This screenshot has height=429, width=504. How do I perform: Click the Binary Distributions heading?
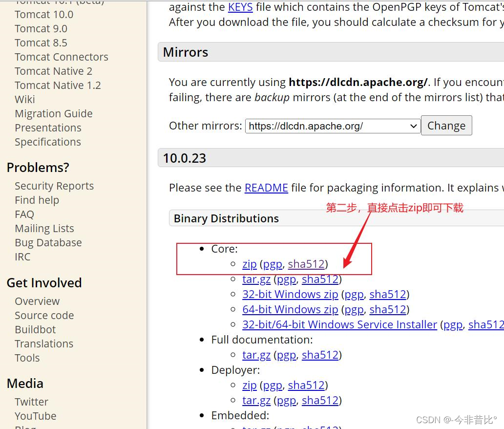click(x=226, y=219)
